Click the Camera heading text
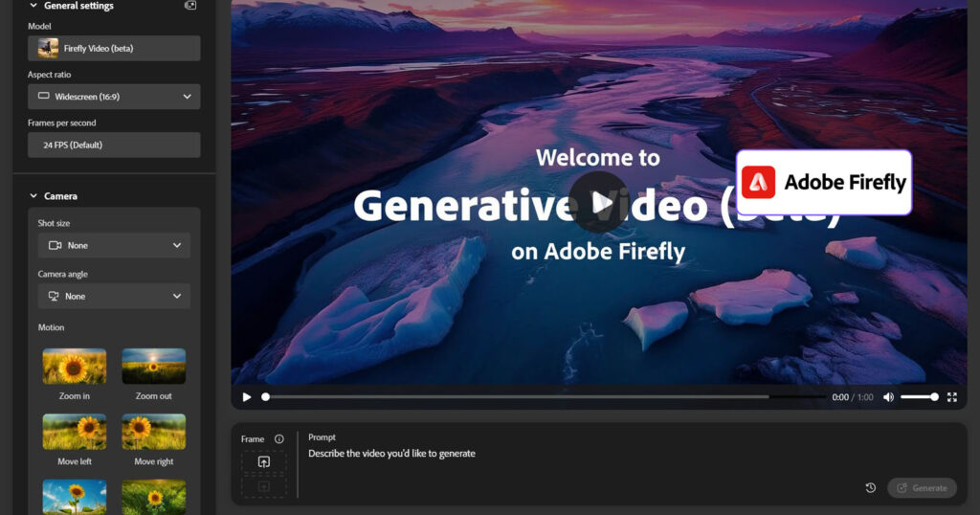 click(60, 196)
